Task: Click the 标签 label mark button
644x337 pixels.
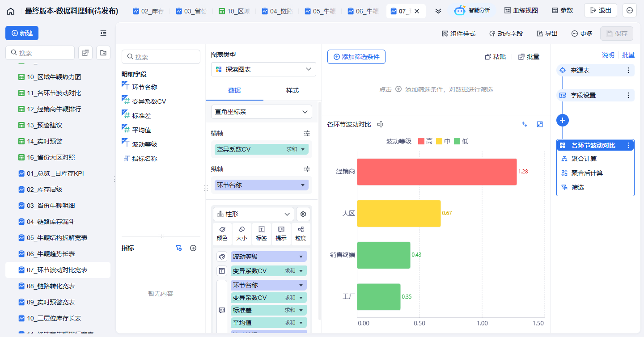Action: click(262, 234)
